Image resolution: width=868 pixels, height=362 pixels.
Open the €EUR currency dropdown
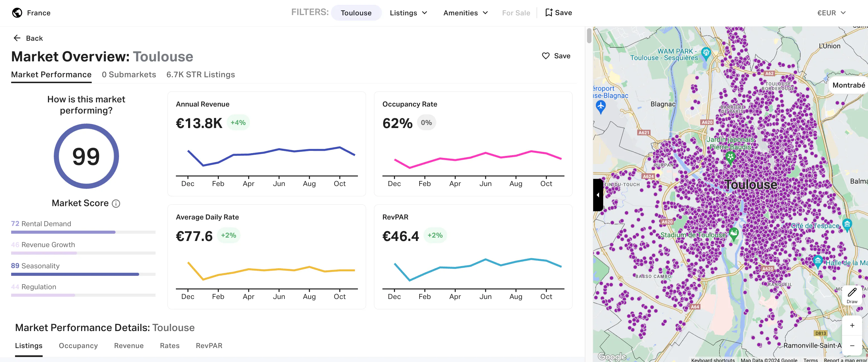pos(831,13)
